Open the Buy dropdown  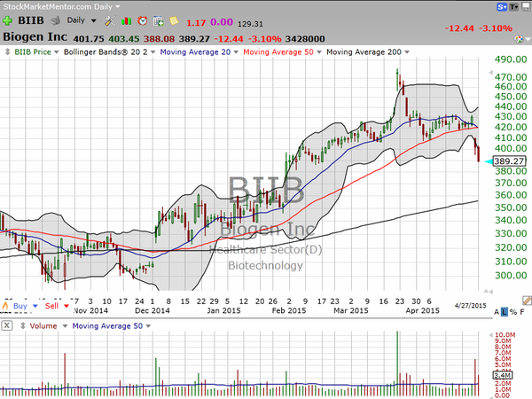(x=35, y=306)
